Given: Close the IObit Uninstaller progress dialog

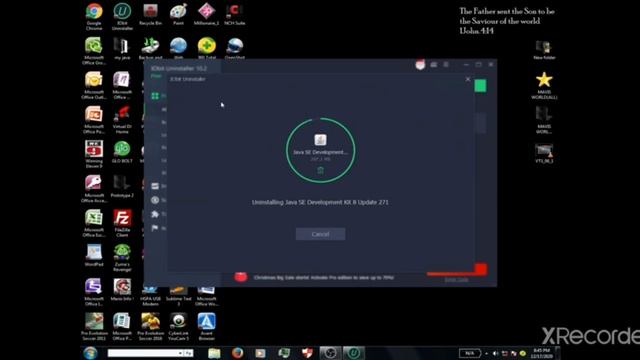Looking at the screenshot, I should coord(468,79).
